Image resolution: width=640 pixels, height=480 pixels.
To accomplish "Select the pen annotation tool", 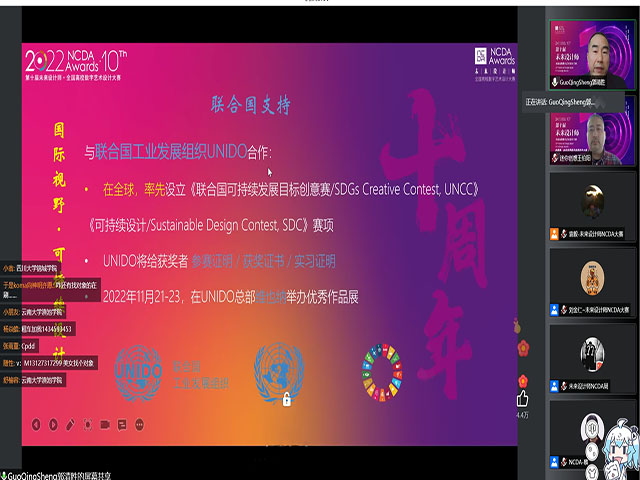I will coord(70,425).
